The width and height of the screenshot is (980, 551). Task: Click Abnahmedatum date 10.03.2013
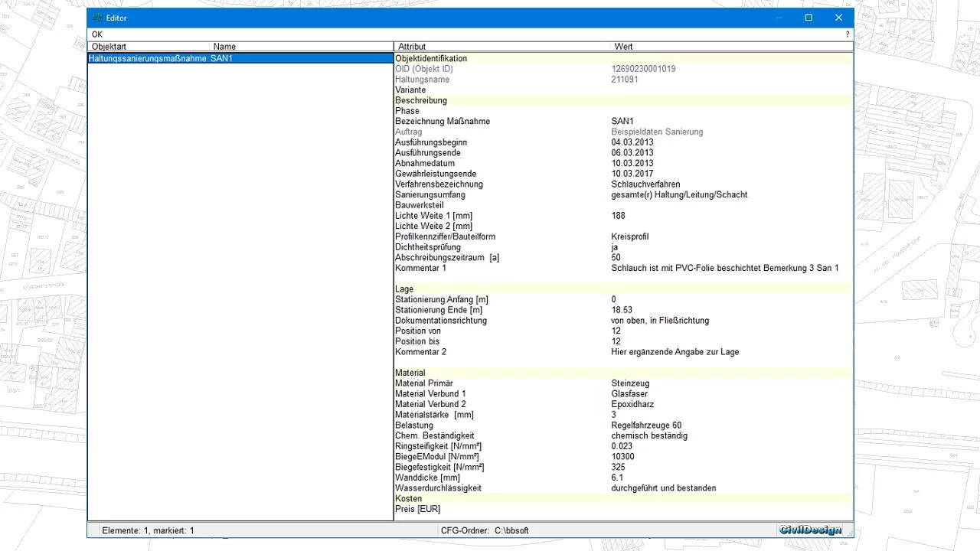(x=632, y=164)
